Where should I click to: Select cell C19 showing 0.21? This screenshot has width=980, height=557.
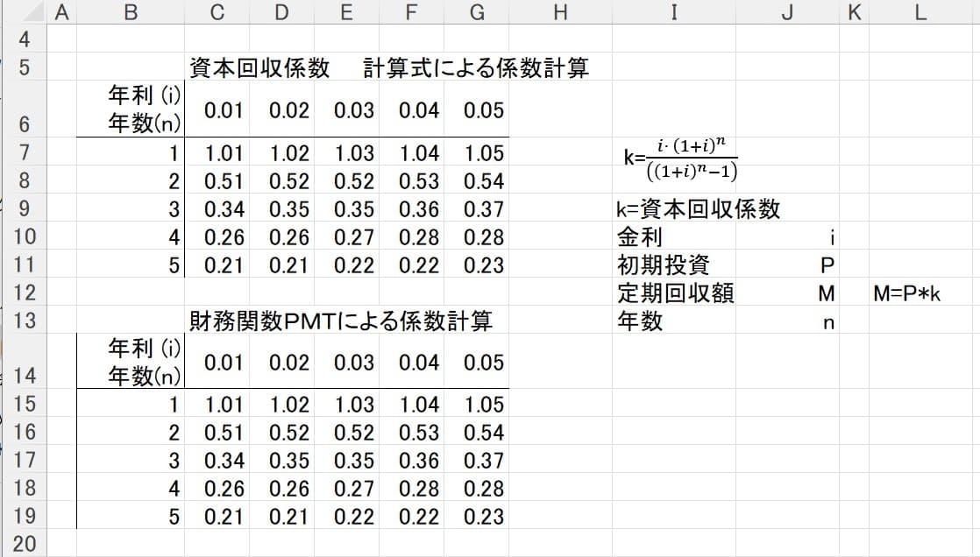(224, 517)
